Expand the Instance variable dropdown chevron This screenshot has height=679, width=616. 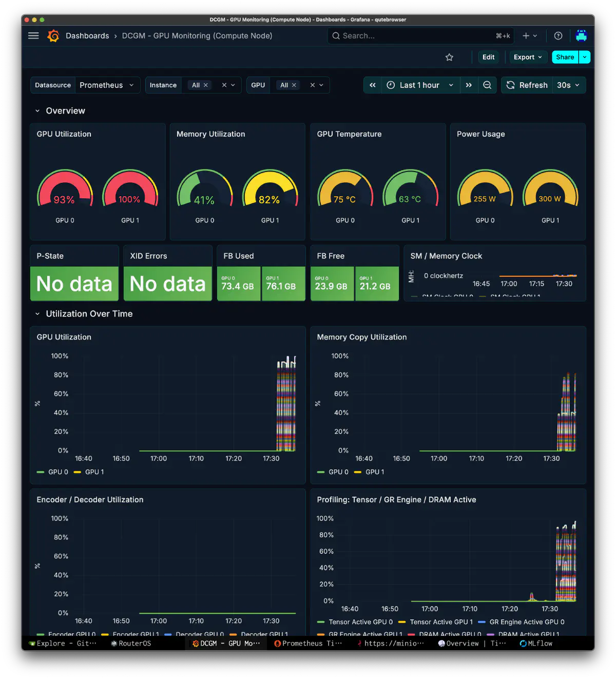tap(233, 85)
